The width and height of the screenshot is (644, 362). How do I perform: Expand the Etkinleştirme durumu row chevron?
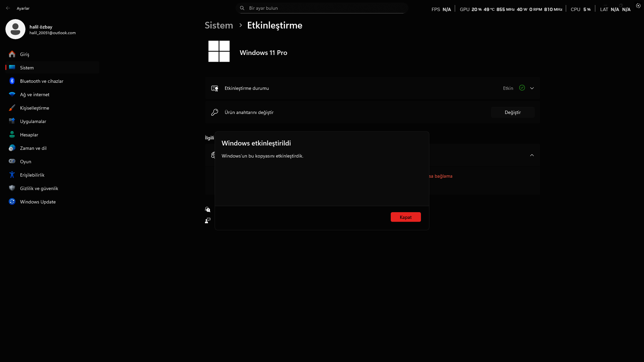pyautogui.click(x=532, y=88)
